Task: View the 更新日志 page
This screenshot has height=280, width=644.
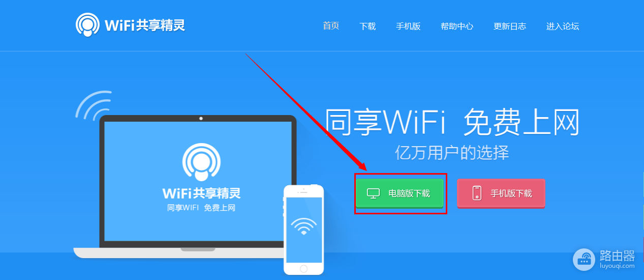Action: coord(510,26)
